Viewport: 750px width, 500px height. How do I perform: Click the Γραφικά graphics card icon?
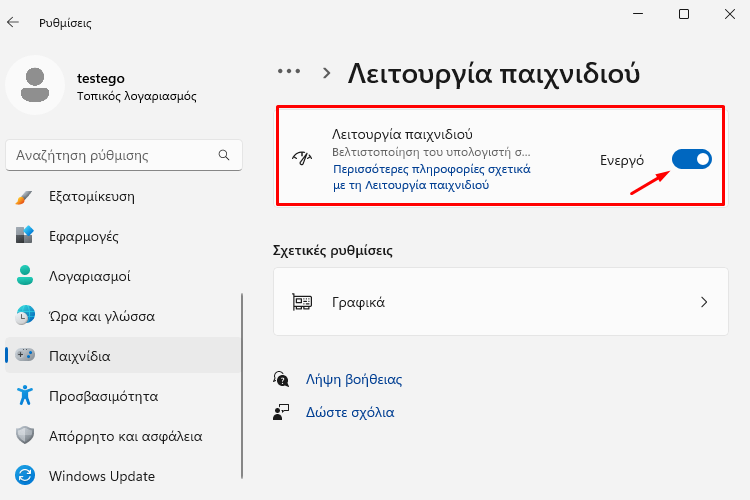tap(302, 302)
